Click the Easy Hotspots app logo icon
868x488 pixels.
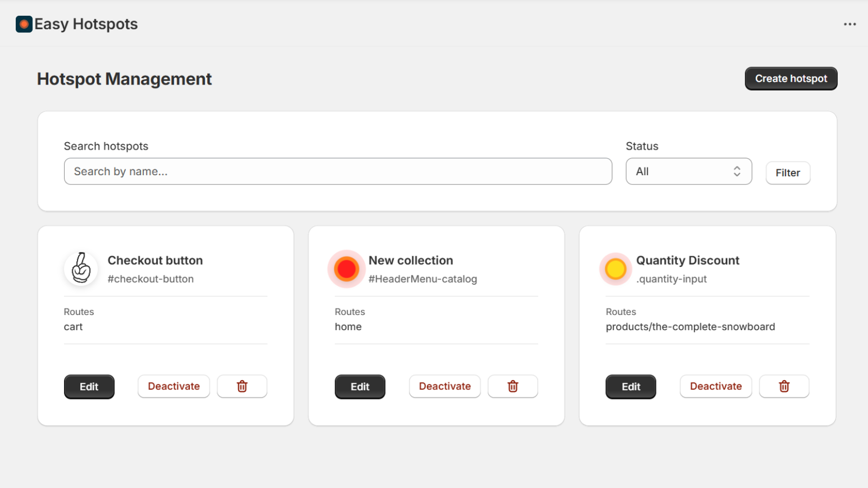(x=24, y=24)
